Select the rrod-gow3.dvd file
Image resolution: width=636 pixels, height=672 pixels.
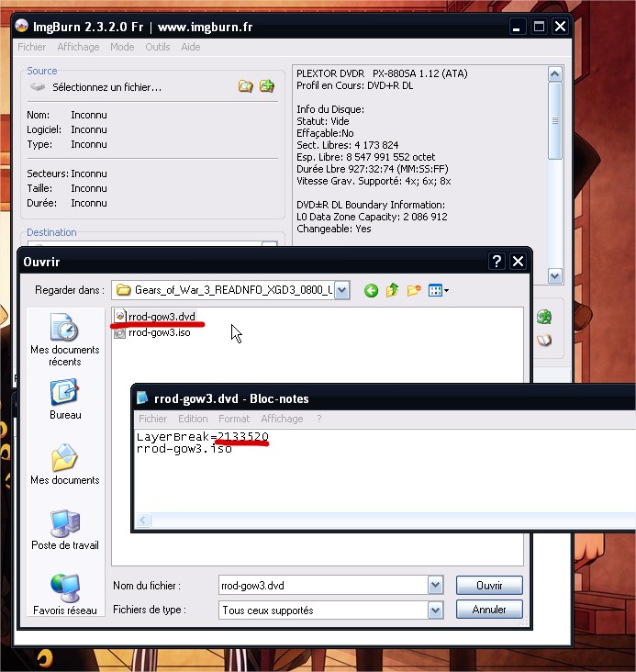pyautogui.click(x=155, y=317)
